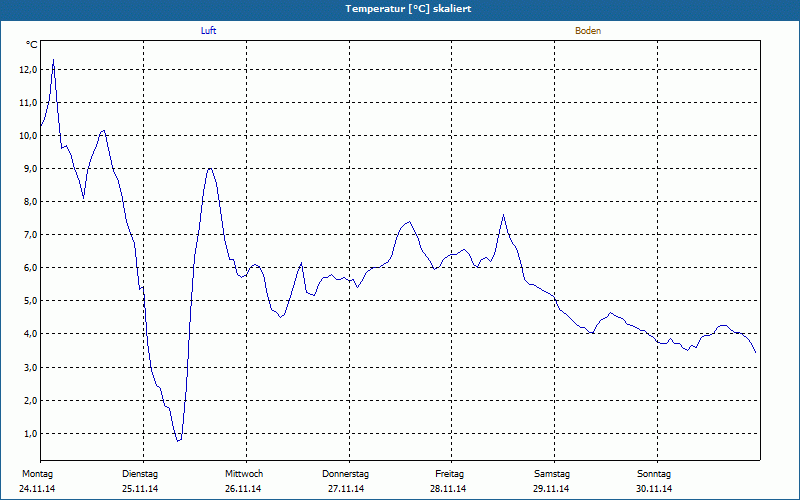Click the 9,0 y-axis label
The width and height of the screenshot is (800, 500).
tap(30, 169)
